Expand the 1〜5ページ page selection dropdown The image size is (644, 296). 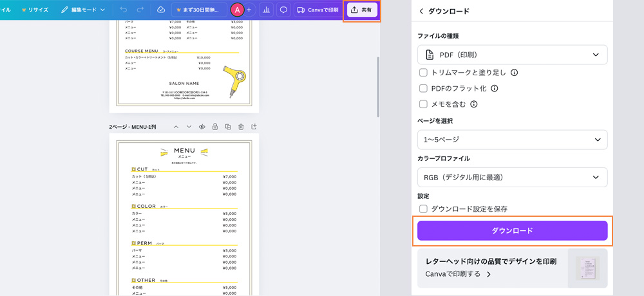pos(512,140)
